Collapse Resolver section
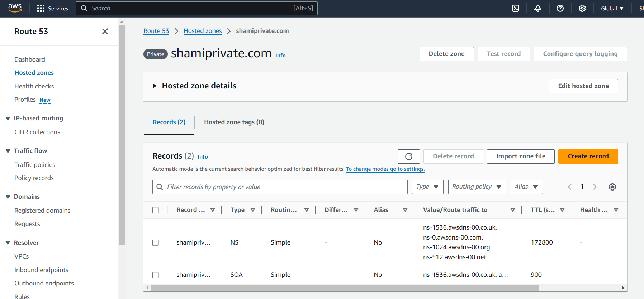 [x=8, y=243]
